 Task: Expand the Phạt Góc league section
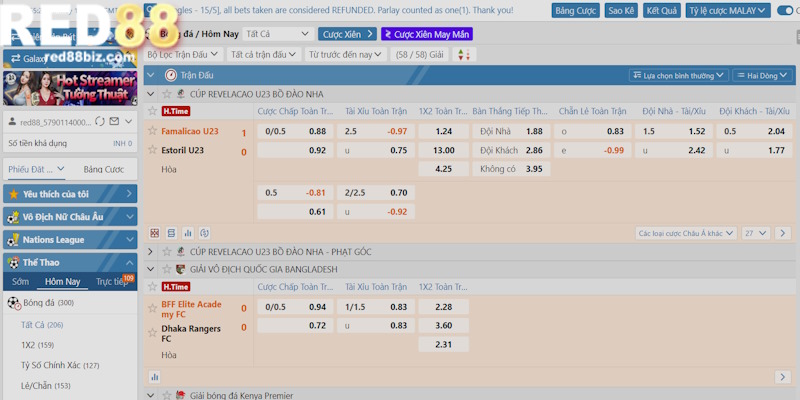(151, 252)
